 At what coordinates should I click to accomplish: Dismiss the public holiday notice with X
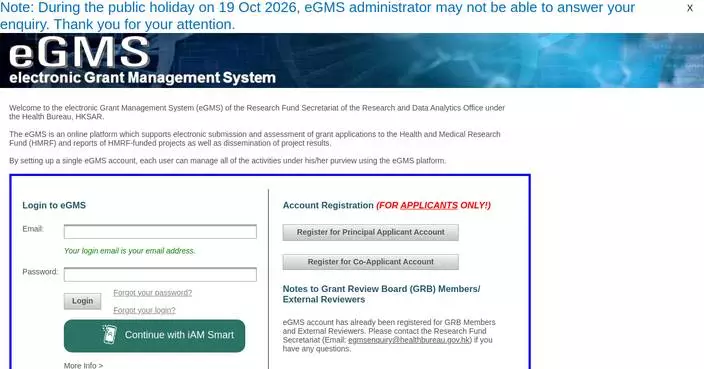click(x=690, y=8)
